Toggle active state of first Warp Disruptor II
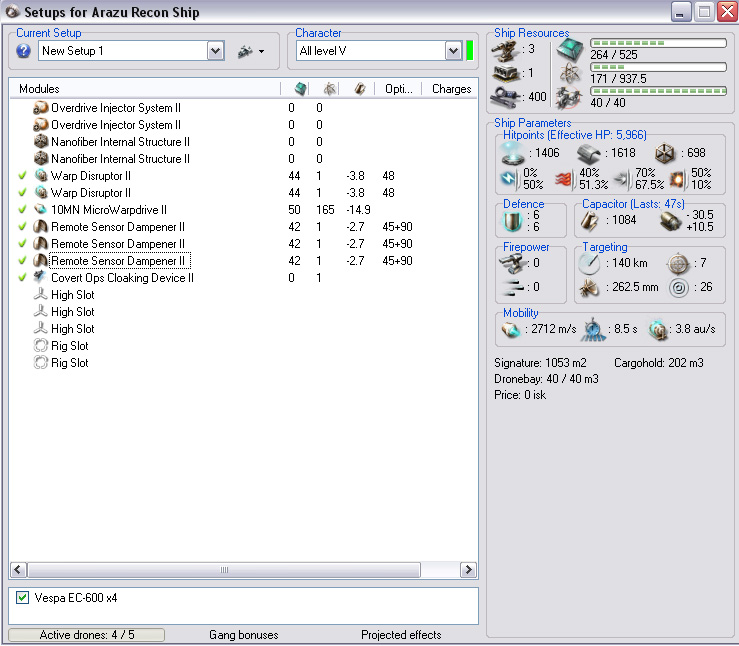 tap(22, 176)
